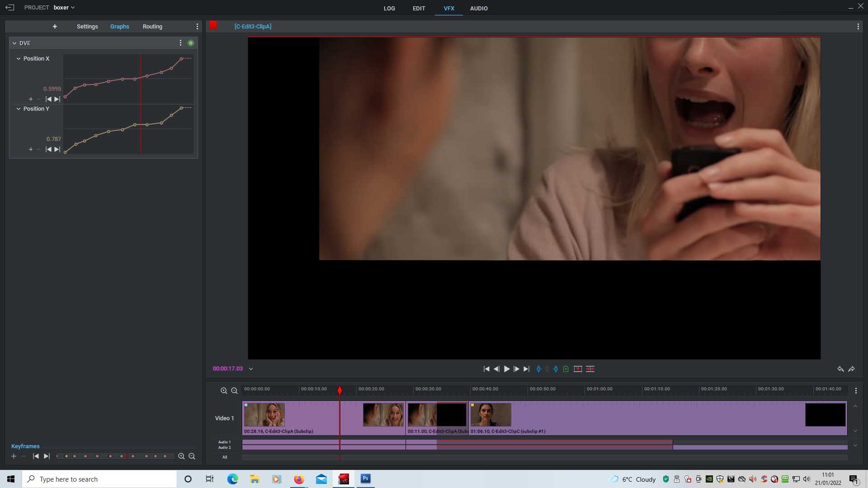This screenshot has height=488, width=868.
Task: Jump to the end of the sequence
Action: (526, 369)
